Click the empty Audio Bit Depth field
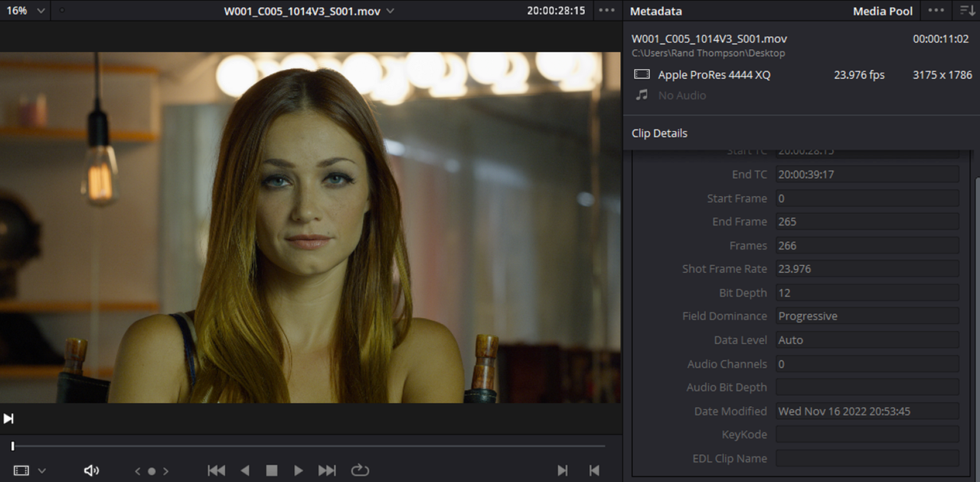Screen dimensions: 980x482 click(x=867, y=387)
